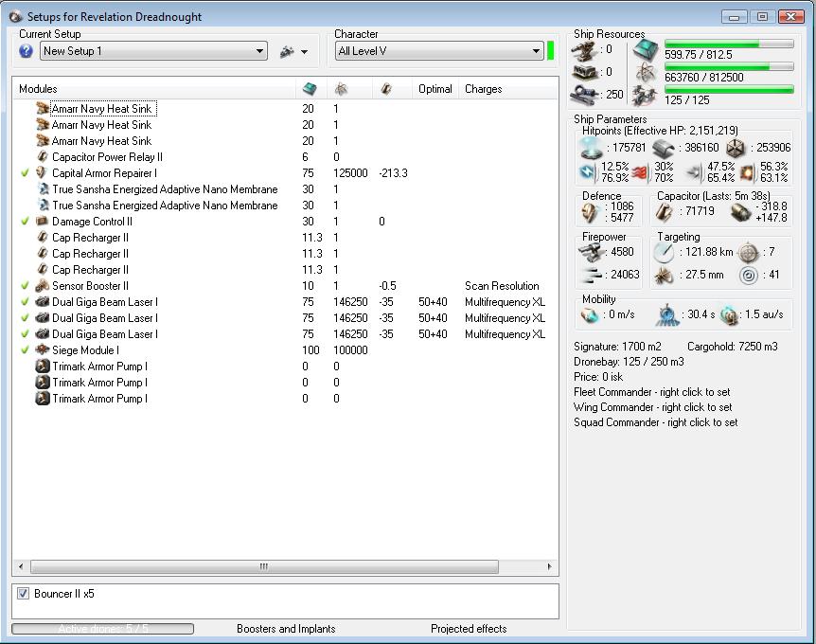Click the align time icon showing 30.4 s
Screen dimensions: 816x644
(x=666, y=315)
